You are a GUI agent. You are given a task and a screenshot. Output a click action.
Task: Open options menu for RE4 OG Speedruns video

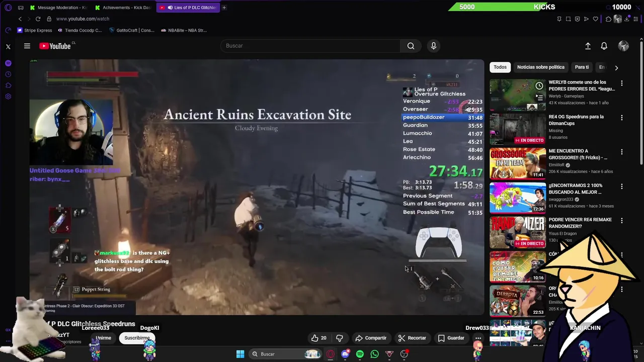coord(622,118)
